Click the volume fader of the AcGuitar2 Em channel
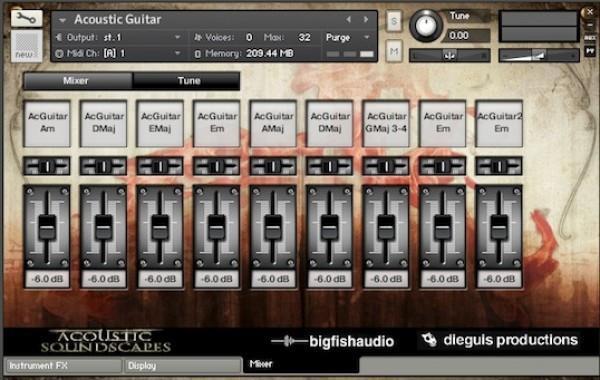 coord(499,227)
